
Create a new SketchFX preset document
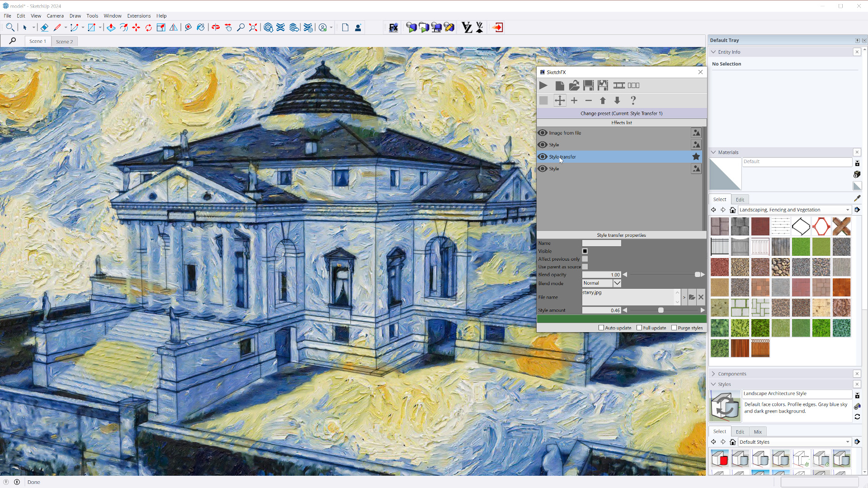pyautogui.click(x=559, y=85)
